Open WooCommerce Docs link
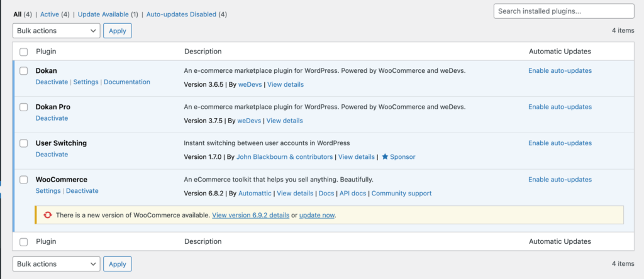Screen dimensions: 644x279 [326, 194]
